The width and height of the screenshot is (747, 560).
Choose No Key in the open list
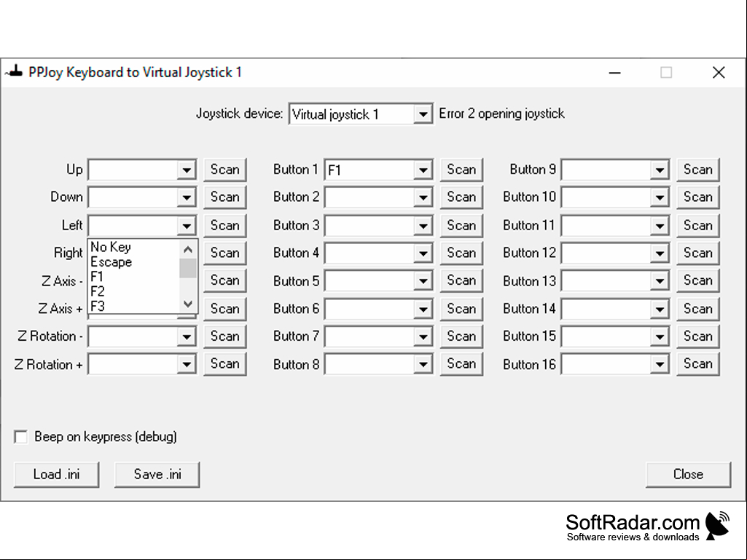coord(134,247)
